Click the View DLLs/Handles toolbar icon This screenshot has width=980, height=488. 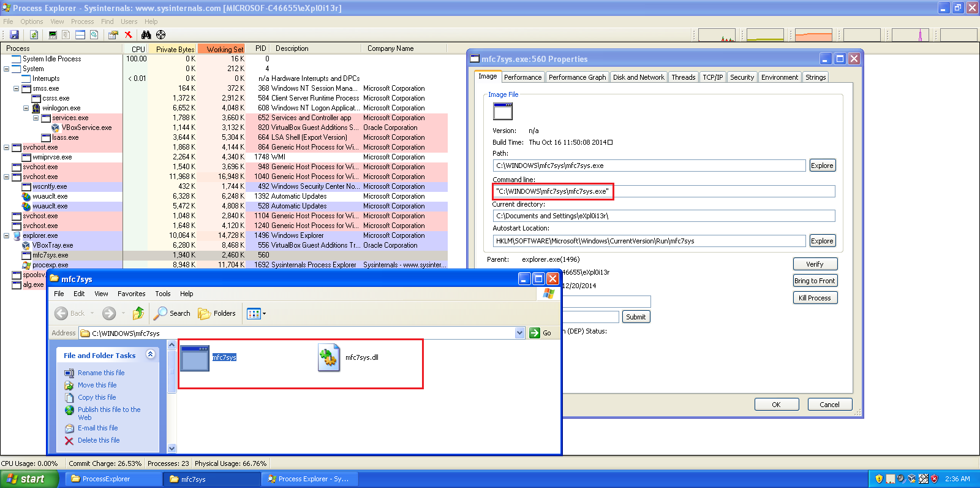pyautogui.click(x=94, y=35)
